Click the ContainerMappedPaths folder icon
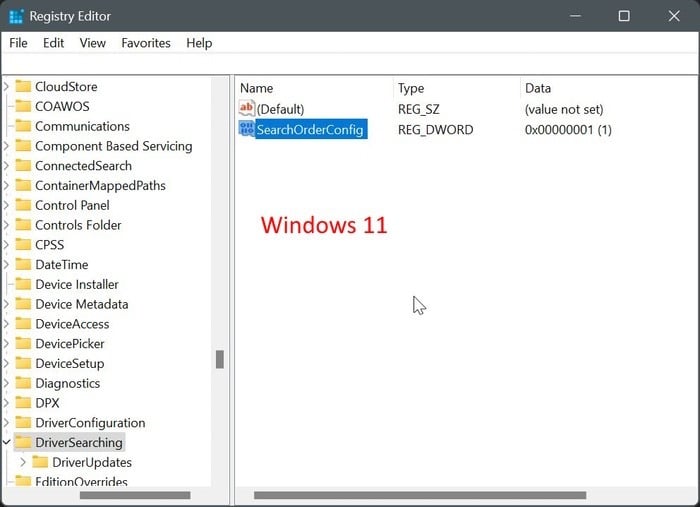This screenshot has height=507, width=700. point(23,185)
